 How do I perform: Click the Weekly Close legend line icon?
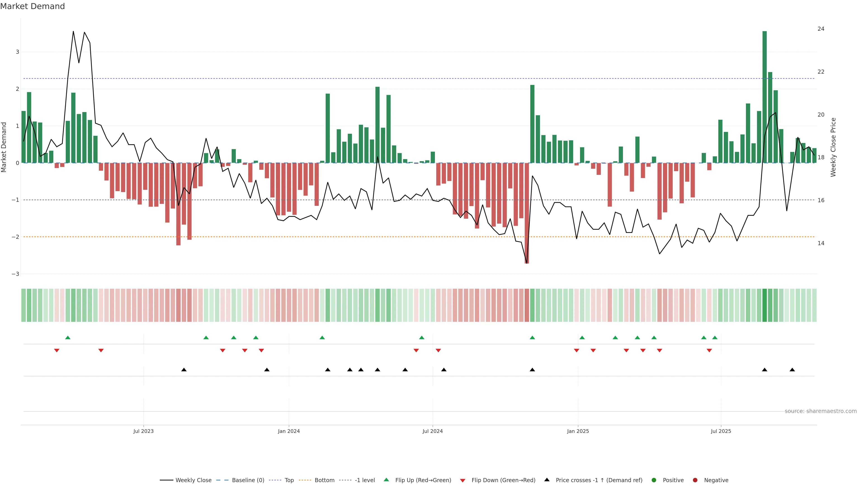click(x=166, y=480)
